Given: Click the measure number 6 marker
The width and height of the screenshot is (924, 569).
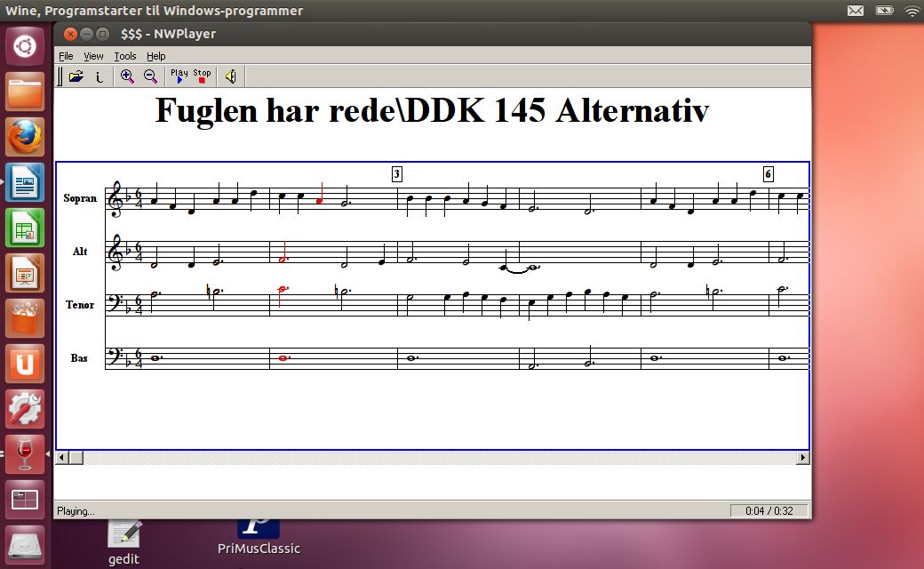Looking at the screenshot, I should click(768, 174).
